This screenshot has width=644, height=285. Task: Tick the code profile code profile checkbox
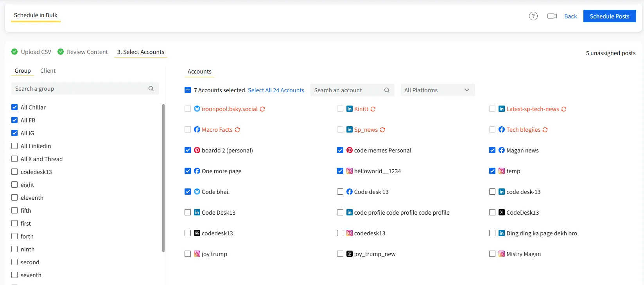tap(340, 212)
